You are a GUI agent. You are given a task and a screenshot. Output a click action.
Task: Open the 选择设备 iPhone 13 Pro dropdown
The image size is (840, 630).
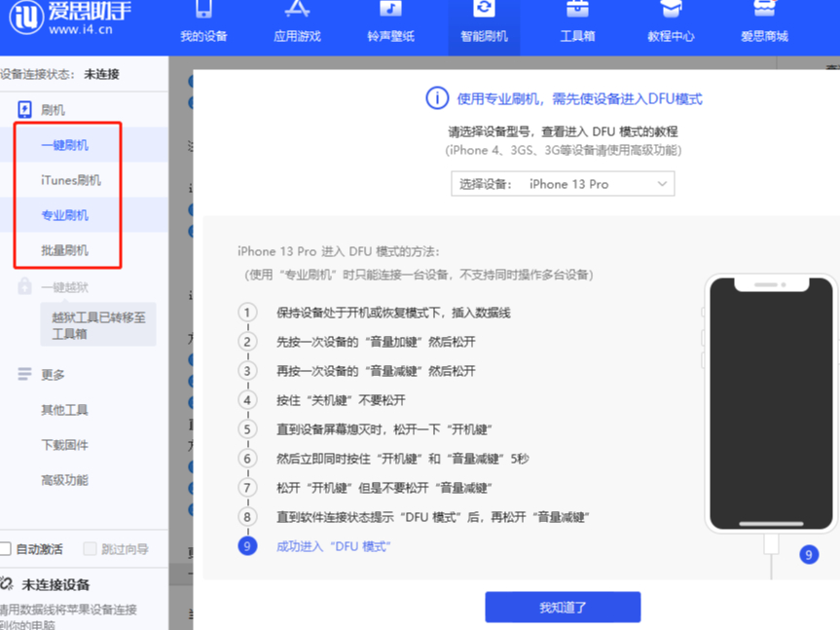tap(563, 184)
